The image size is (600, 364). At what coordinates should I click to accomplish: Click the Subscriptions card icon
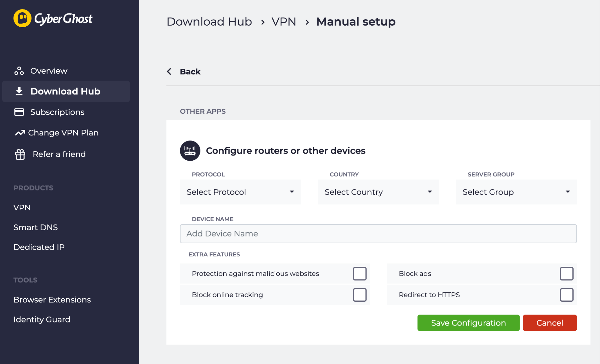(x=19, y=112)
